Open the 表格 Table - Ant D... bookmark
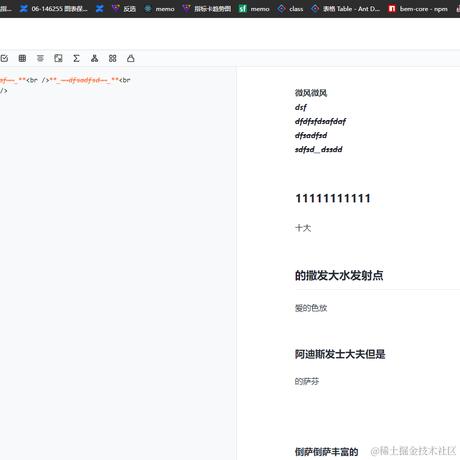 (x=346, y=9)
